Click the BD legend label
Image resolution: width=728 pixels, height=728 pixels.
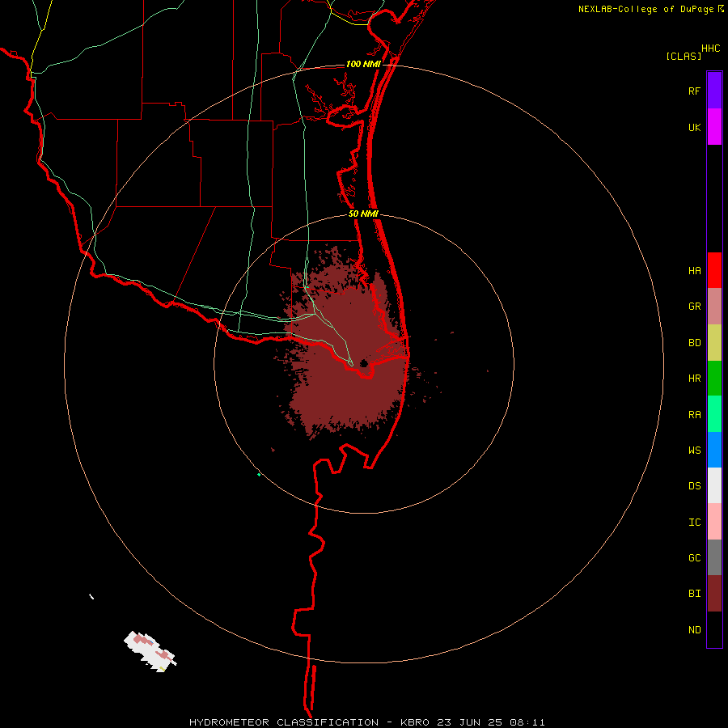[x=694, y=343]
